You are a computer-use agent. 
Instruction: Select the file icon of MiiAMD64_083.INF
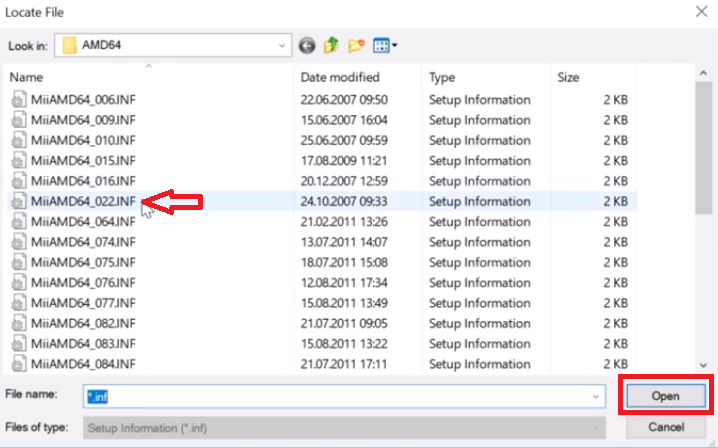(19, 343)
